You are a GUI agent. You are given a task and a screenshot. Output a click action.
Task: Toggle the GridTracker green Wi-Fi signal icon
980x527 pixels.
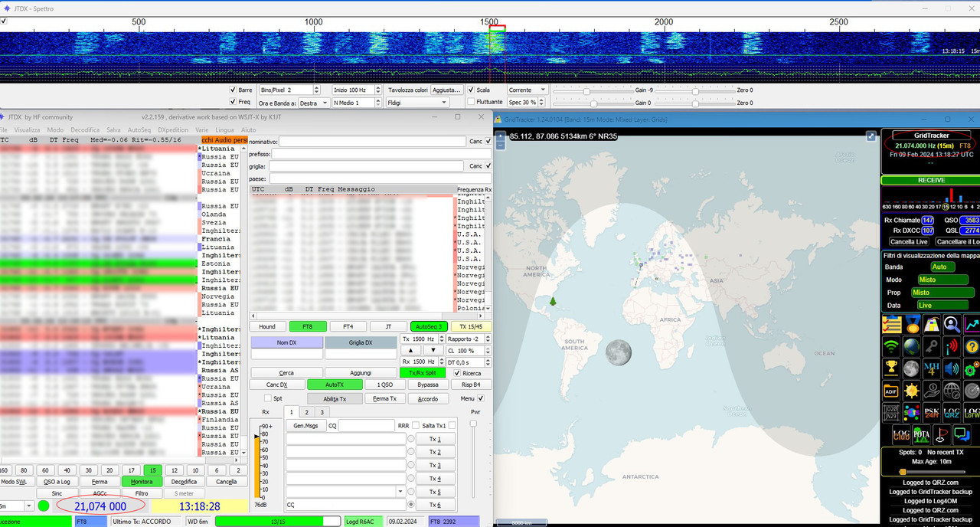coord(891,347)
